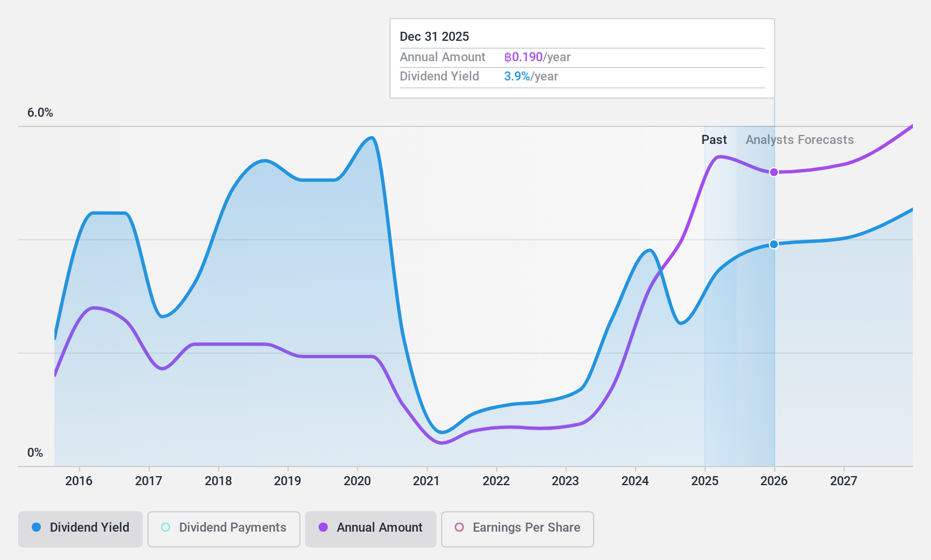Click the 2019 x-axis label
931x560 pixels.
pos(287,481)
